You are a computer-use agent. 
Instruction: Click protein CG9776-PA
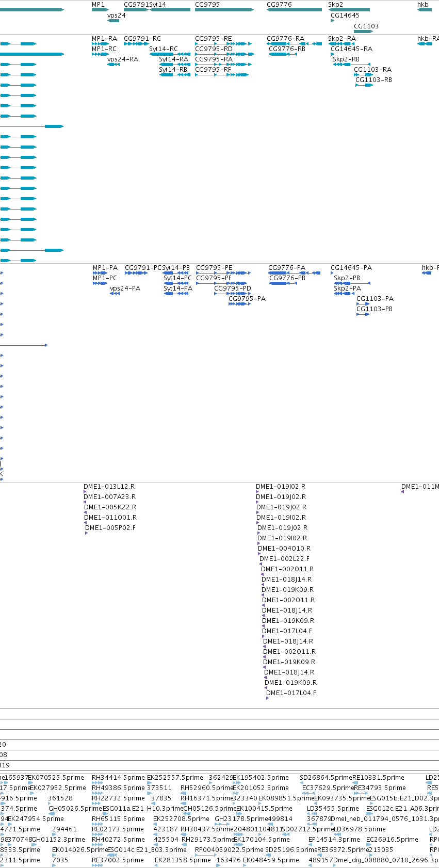pos(287,268)
